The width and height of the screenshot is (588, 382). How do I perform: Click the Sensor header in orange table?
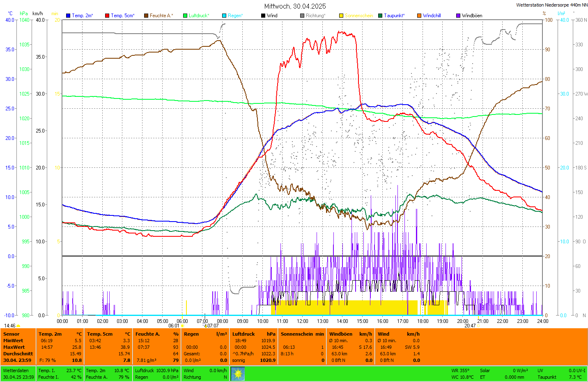(11, 334)
